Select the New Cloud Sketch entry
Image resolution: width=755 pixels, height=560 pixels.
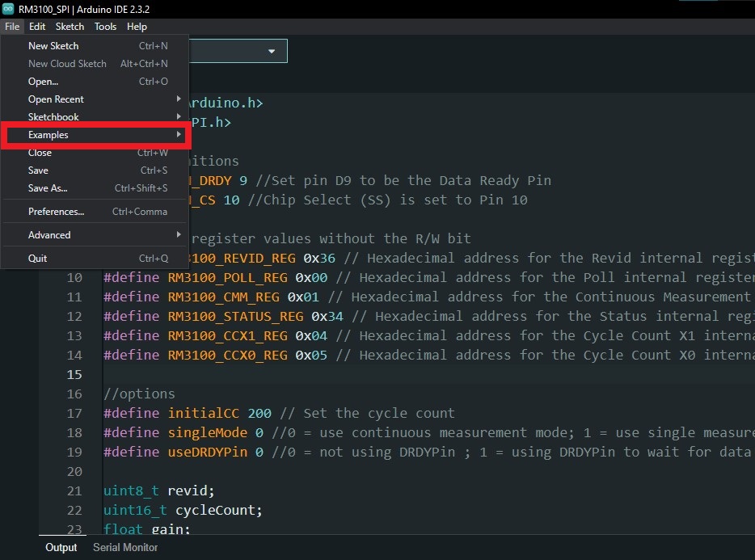coord(95,64)
